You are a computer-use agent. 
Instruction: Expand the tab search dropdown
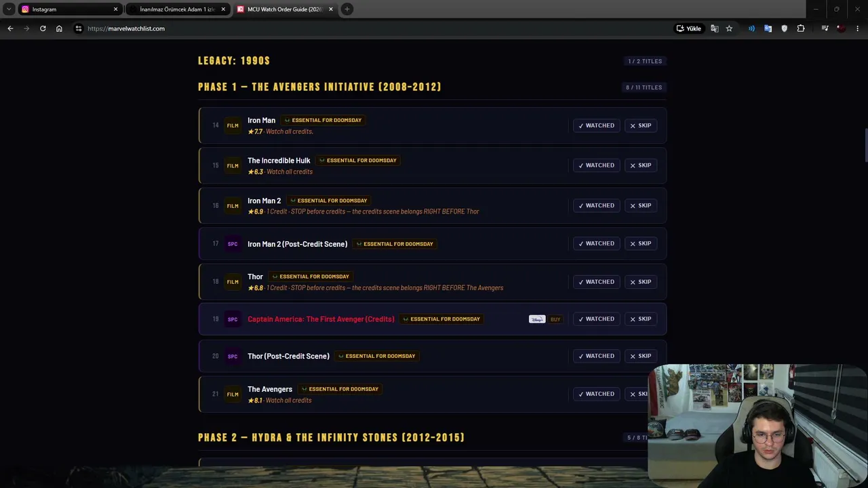pos(9,9)
